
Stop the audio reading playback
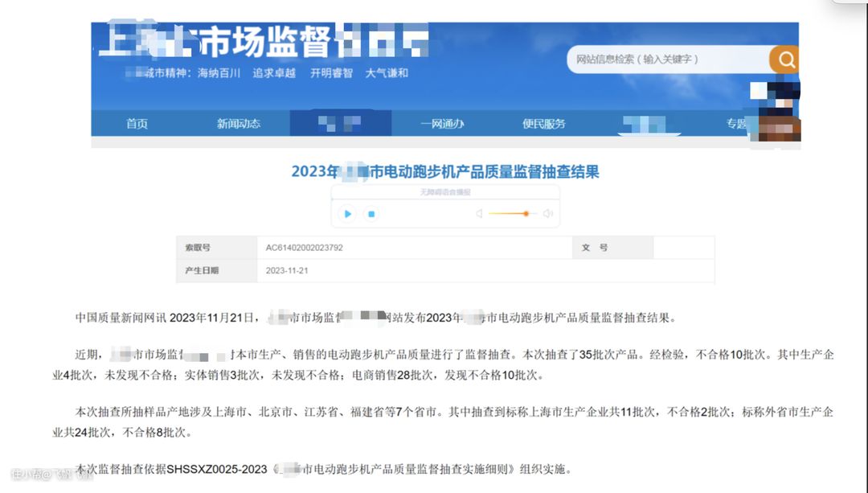click(x=371, y=214)
